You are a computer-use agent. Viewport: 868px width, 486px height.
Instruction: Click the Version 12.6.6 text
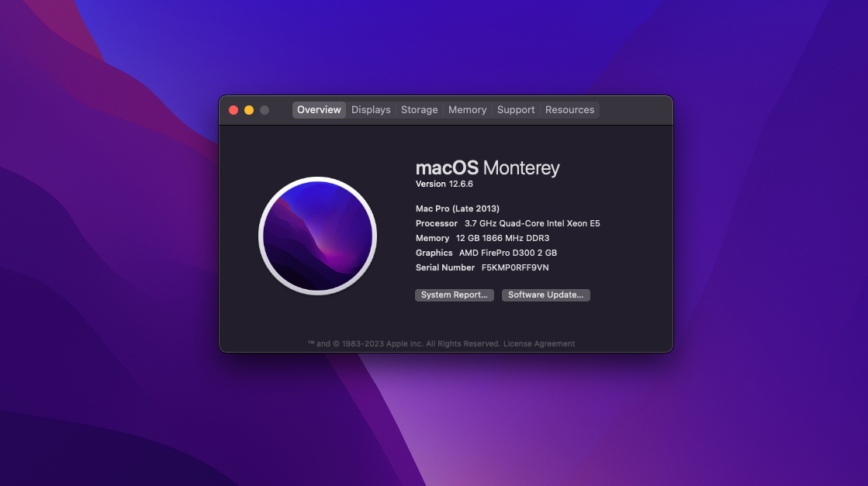[444, 184]
